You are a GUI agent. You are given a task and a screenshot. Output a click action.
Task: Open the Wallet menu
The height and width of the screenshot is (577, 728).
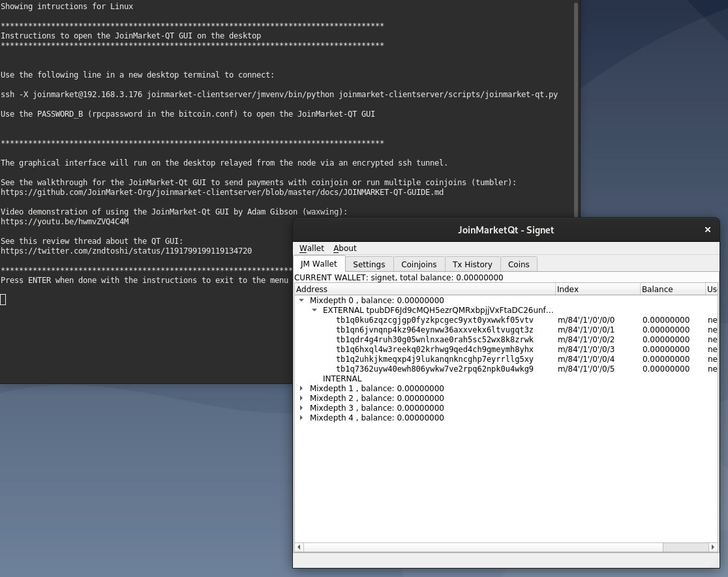[x=311, y=248]
